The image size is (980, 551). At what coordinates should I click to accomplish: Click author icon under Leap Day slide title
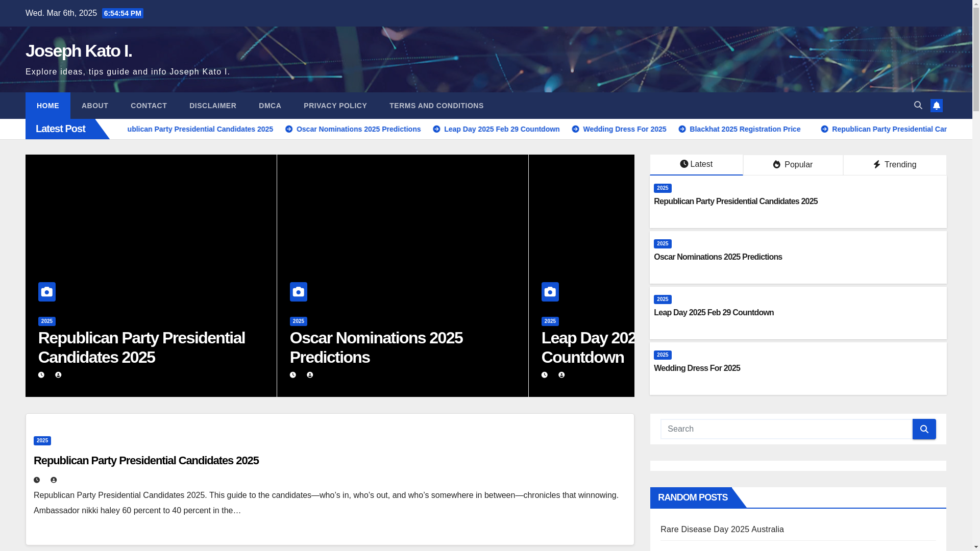[561, 375]
